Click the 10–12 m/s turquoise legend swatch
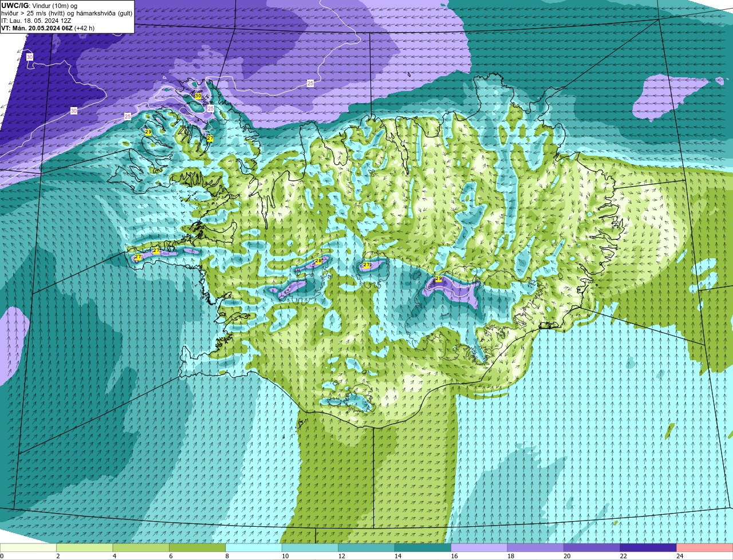 click(310, 547)
